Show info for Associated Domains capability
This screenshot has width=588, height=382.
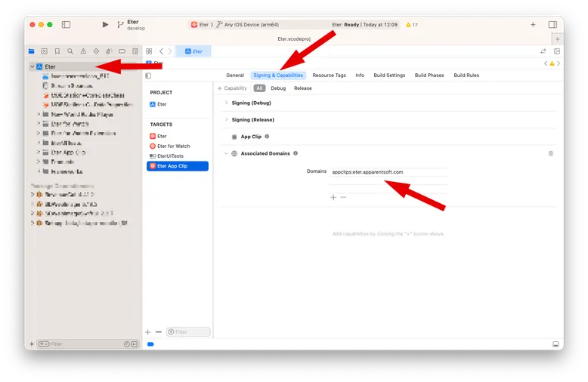click(296, 153)
